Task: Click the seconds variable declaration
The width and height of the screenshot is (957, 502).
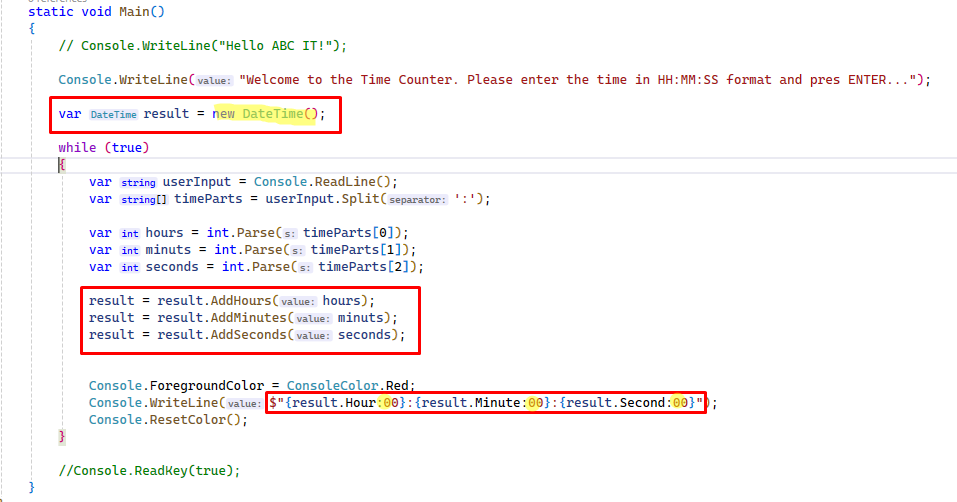Action: tap(170, 267)
